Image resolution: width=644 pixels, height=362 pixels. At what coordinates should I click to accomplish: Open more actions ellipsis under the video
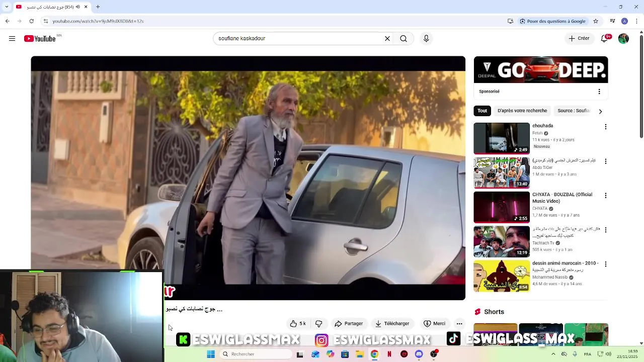click(459, 324)
